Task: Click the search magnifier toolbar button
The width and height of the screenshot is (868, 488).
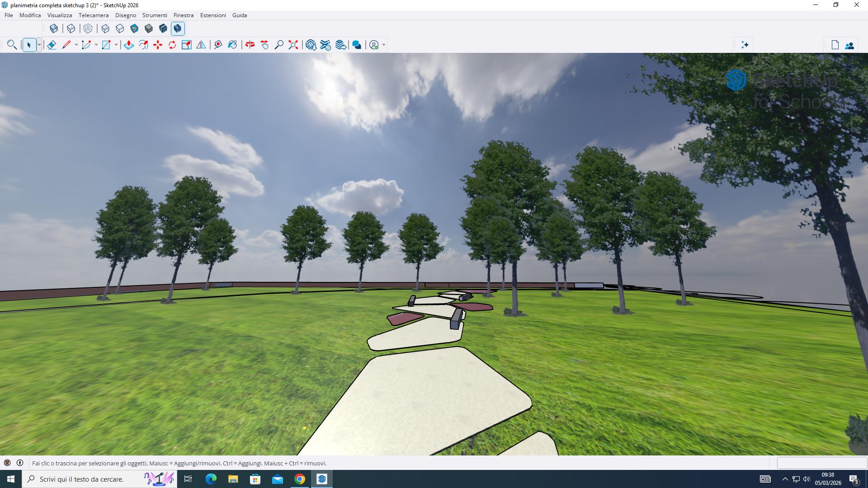Action: 12,45
